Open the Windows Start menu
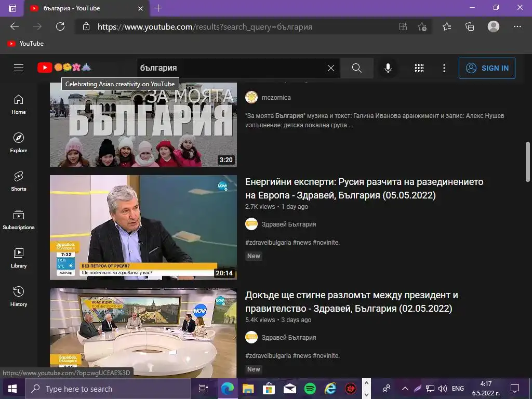 click(12, 389)
